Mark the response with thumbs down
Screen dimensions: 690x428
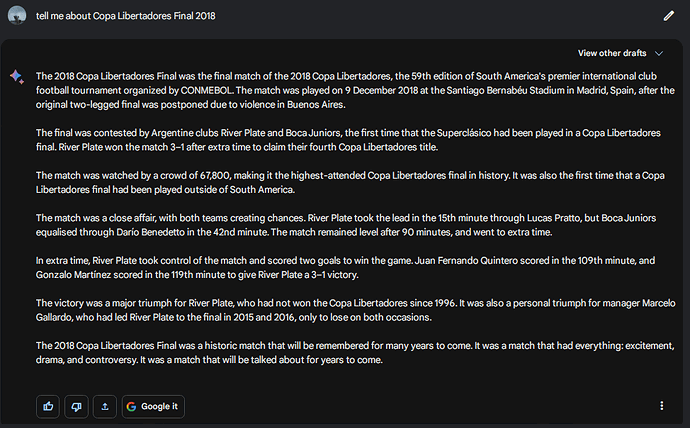pyautogui.click(x=77, y=406)
